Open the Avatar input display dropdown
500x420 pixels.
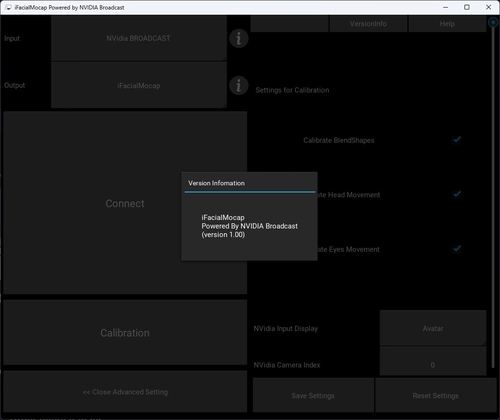[x=433, y=328]
